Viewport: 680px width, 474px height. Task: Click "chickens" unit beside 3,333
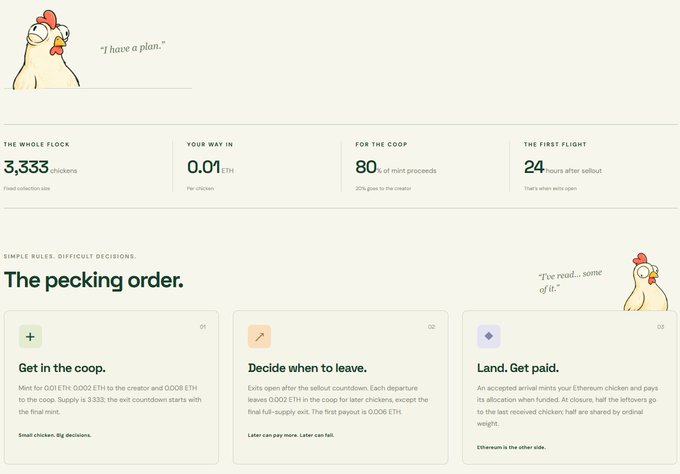(64, 171)
